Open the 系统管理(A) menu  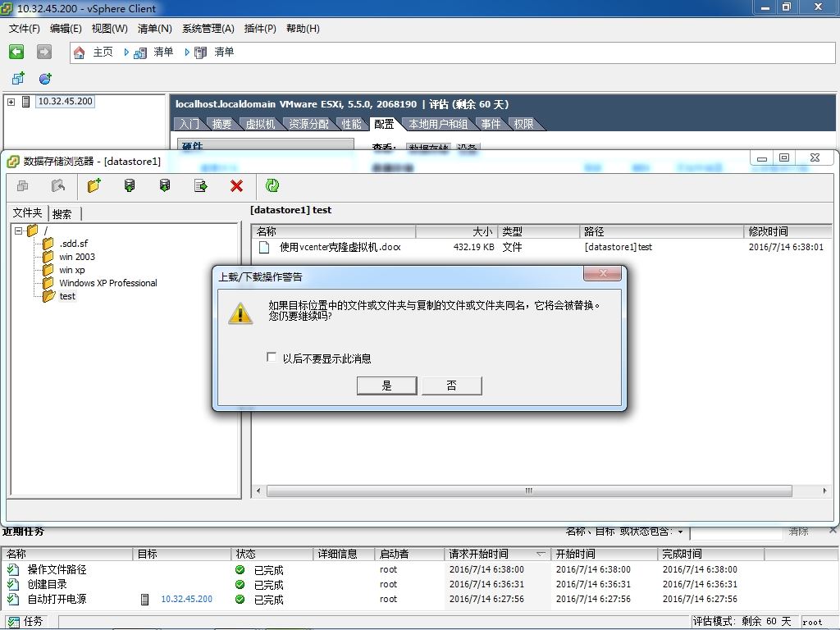pyautogui.click(x=208, y=29)
